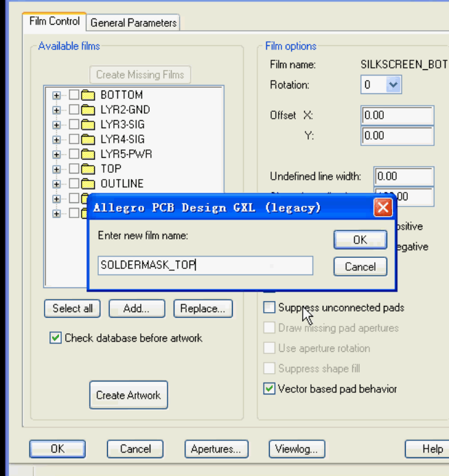Viewport: 449px width, 476px height.
Task: Click the BOTTOM film folder icon
Action: (x=88, y=95)
